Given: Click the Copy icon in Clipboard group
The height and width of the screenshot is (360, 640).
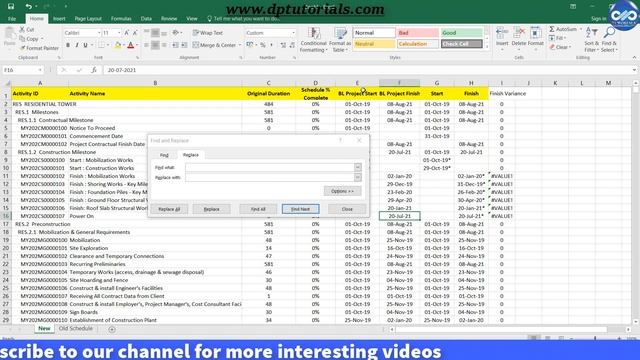Looking at the screenshot, I should tap(22, 39).
